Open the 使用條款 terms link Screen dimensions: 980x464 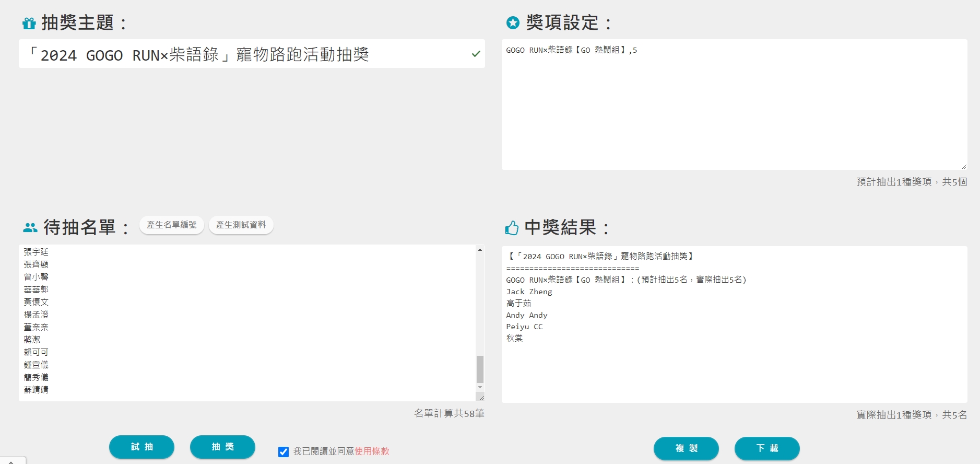pyautogui.click(x=372, y=451)
